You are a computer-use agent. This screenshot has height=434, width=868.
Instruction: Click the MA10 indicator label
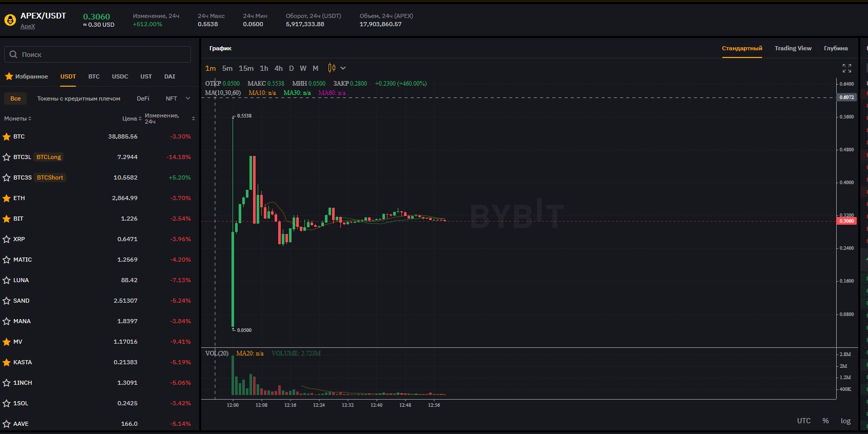[x=262, y=93]
